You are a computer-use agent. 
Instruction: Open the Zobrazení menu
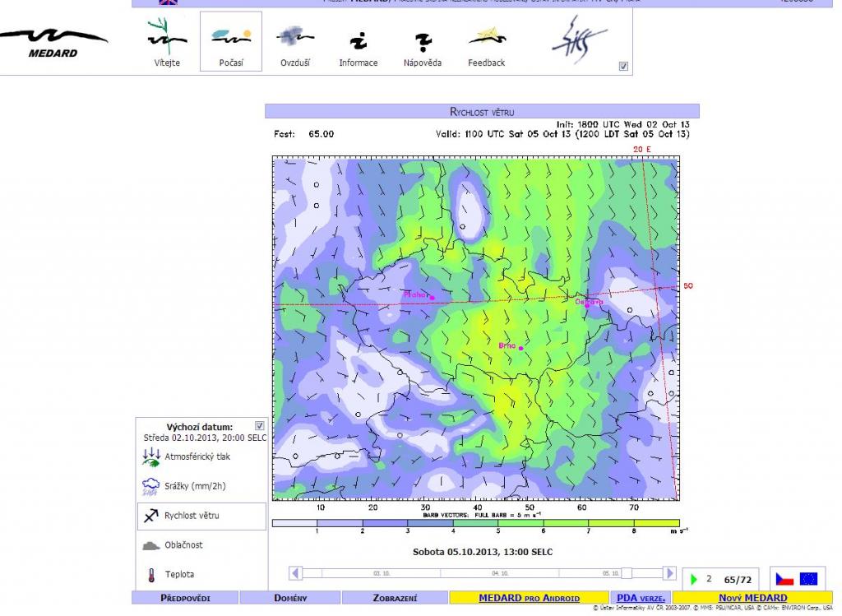(x=395, y=599)
